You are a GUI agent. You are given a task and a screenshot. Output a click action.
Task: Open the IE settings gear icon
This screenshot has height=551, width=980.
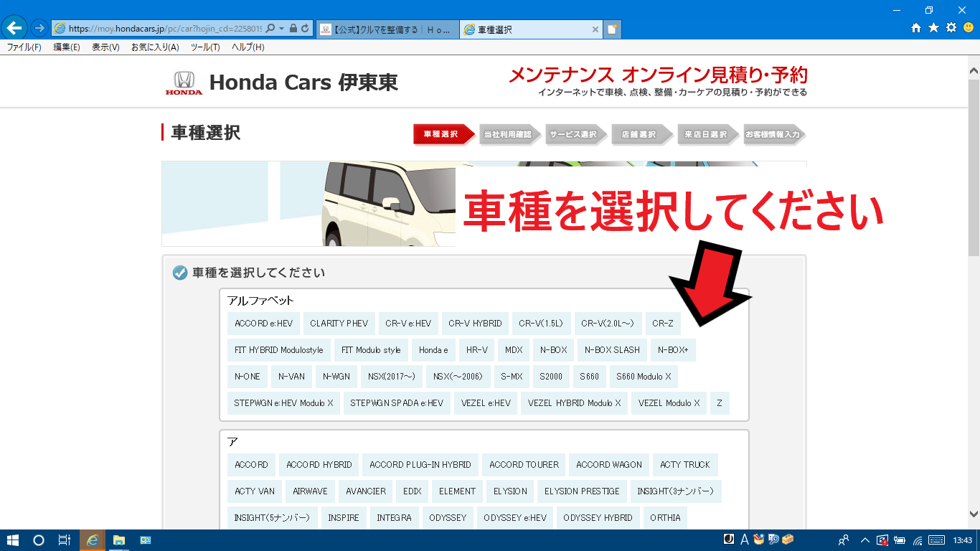pos(951,28)
